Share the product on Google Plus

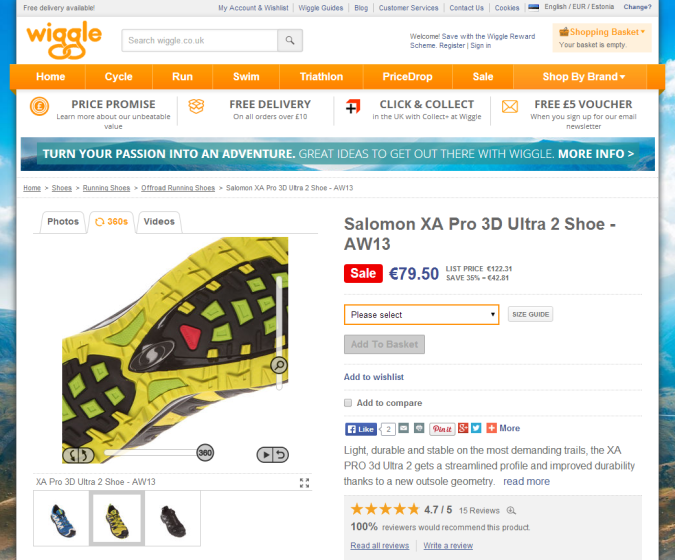pyautogui.click(x=463, y=428)
